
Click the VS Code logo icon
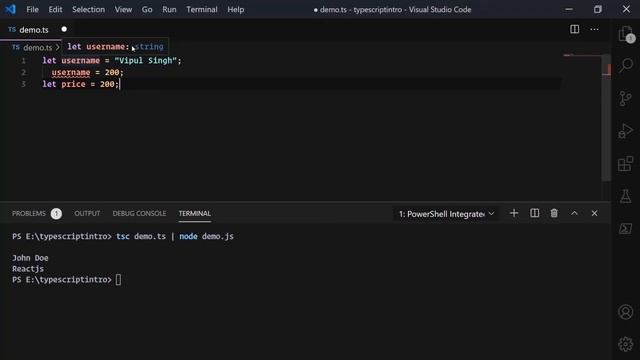tap(10, 9)
